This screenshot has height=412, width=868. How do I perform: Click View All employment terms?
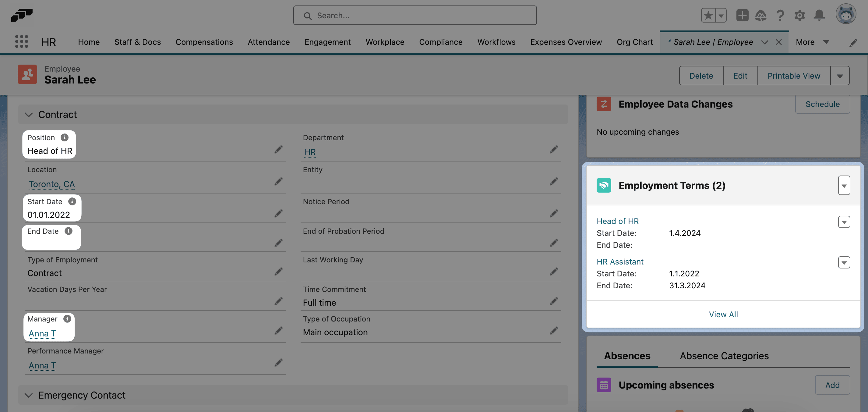tap(723, 314)
